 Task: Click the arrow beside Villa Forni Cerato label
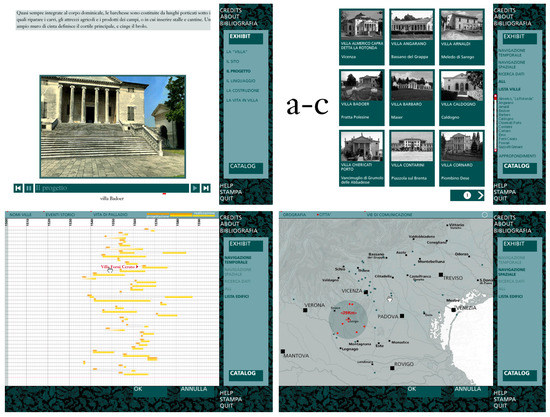tap(137, 267)
